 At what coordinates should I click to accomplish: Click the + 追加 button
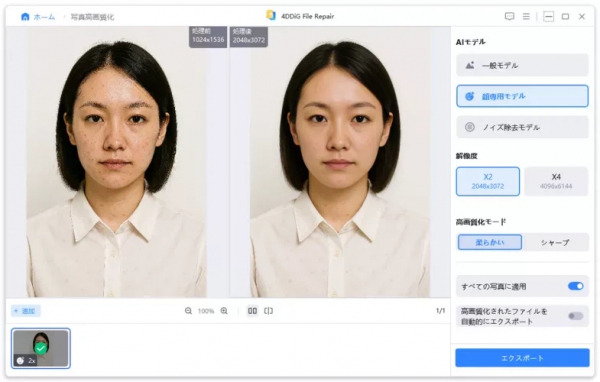coord(25,311)
